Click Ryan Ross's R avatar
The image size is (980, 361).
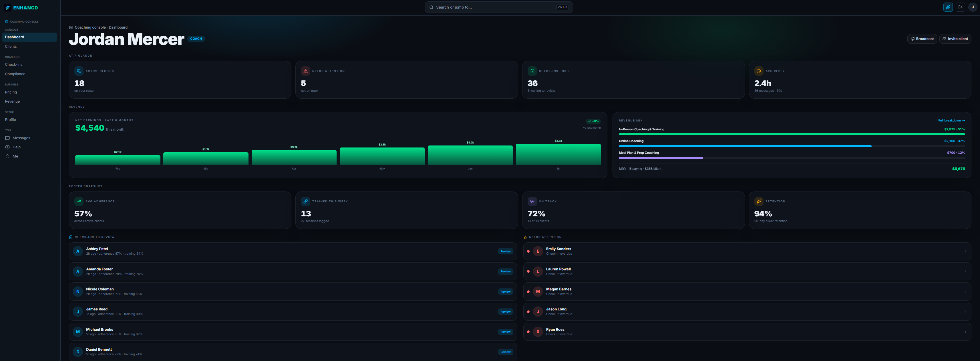tap(538, 332)
